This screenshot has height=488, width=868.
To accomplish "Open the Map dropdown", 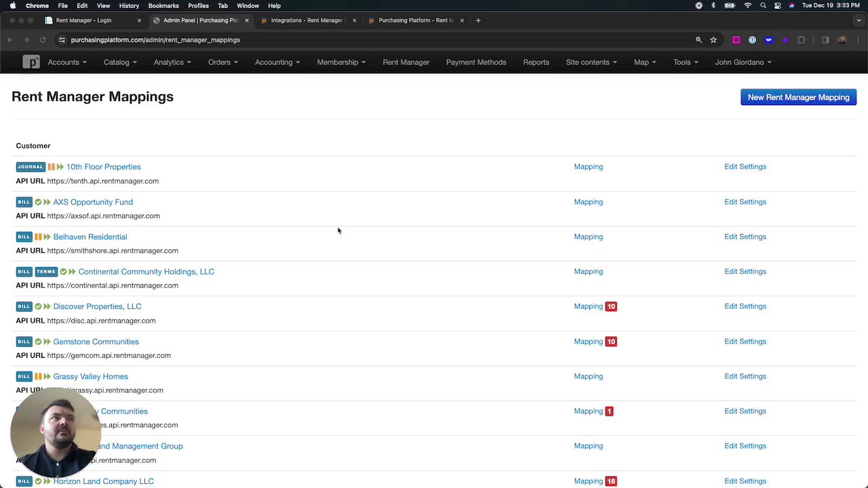I will pyautogui.click(x=645, y=62).
